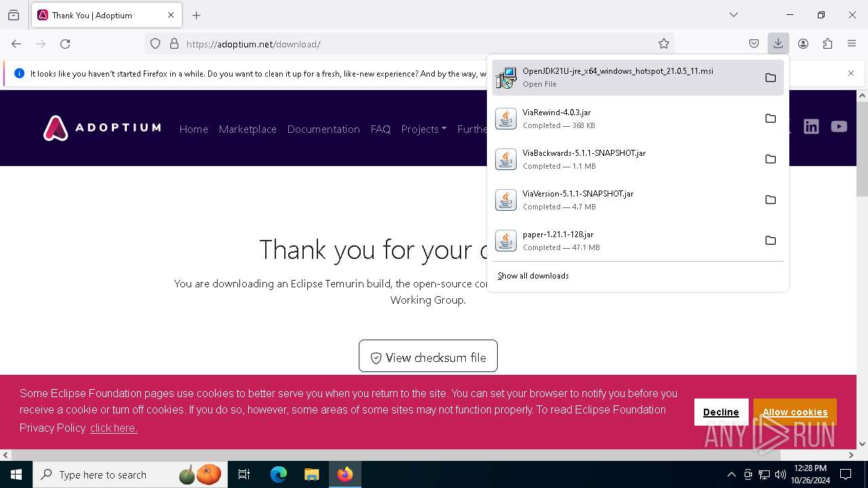This screenshot has height=488, width=868.
Task: Click the taskbar search box
Action: [130, 474]
